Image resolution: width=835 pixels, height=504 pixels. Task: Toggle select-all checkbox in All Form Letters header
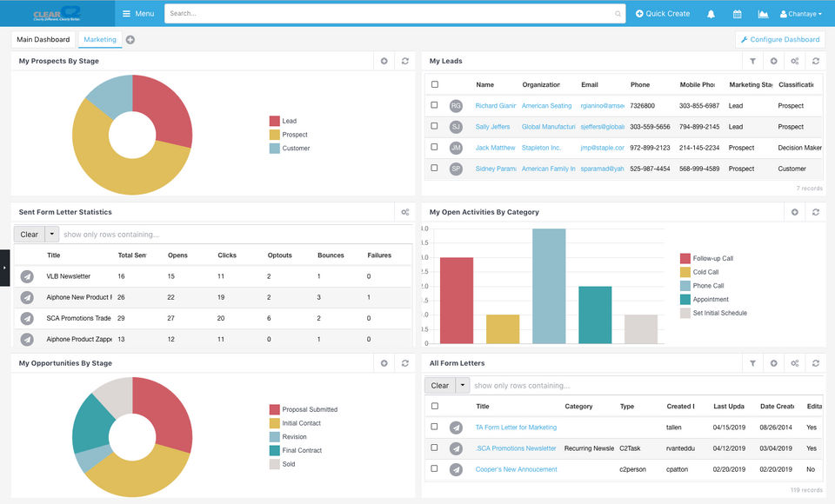435,406
